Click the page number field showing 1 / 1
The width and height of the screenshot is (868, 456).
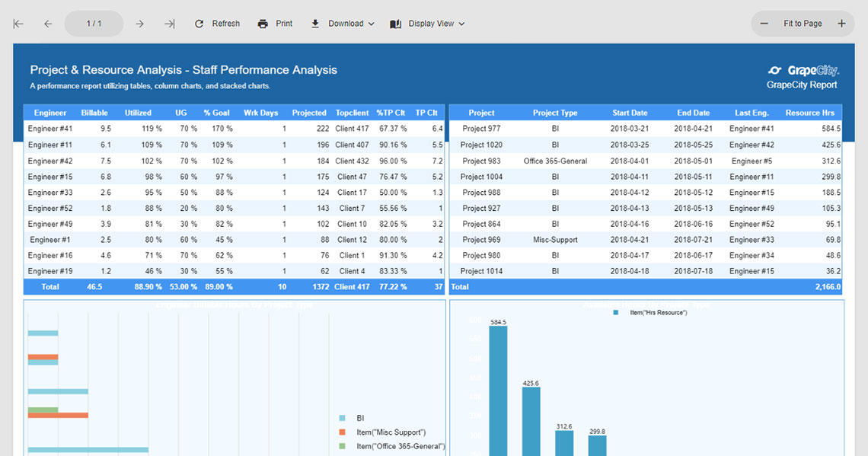pyautogui.click(x=93, y=24)
